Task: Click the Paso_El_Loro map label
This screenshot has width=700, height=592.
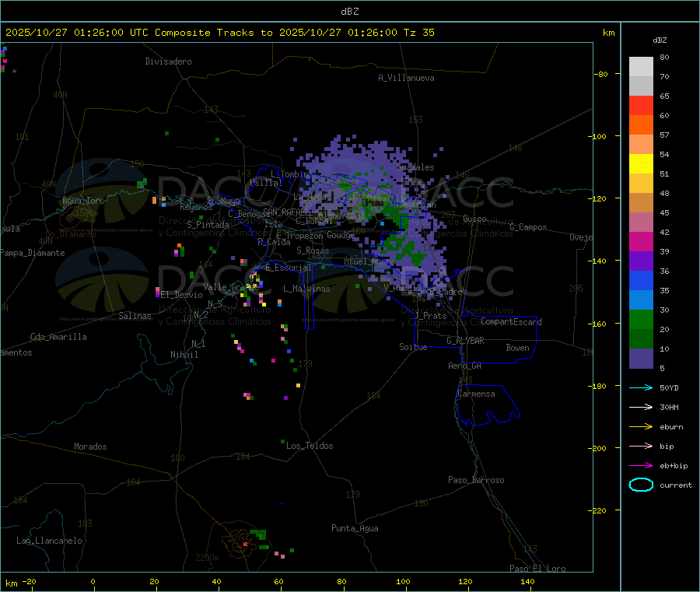Action: (x=538, y=569)
